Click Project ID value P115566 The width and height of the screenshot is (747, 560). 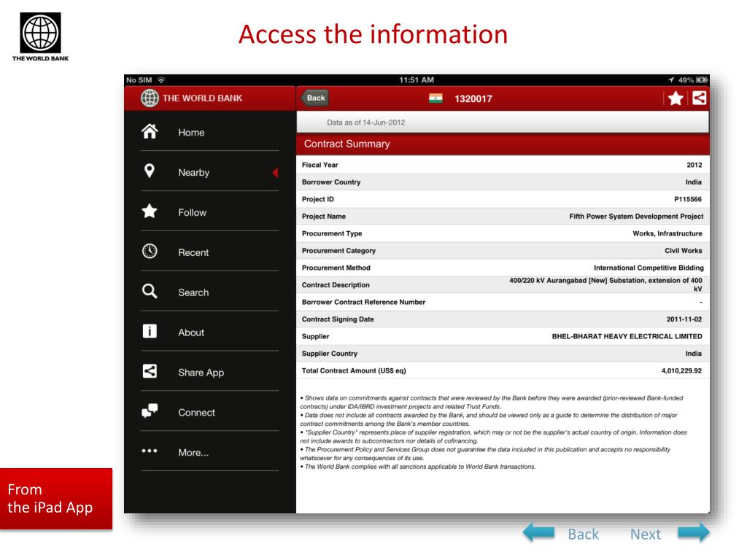tap(688, 199)
